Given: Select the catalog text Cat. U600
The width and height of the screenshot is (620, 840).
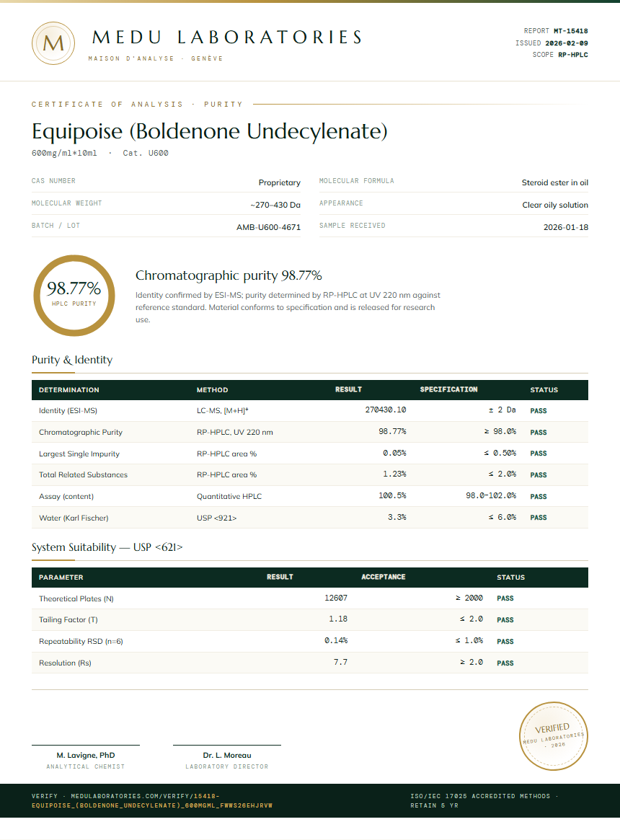Looking at the screenshot, I should 146,153.
